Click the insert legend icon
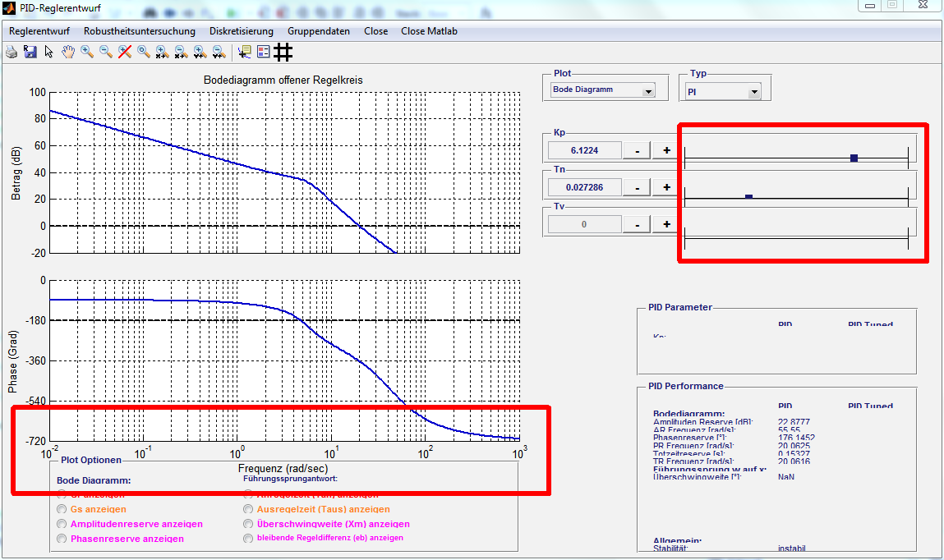944x560 pixels. click(x=263, y=53)
